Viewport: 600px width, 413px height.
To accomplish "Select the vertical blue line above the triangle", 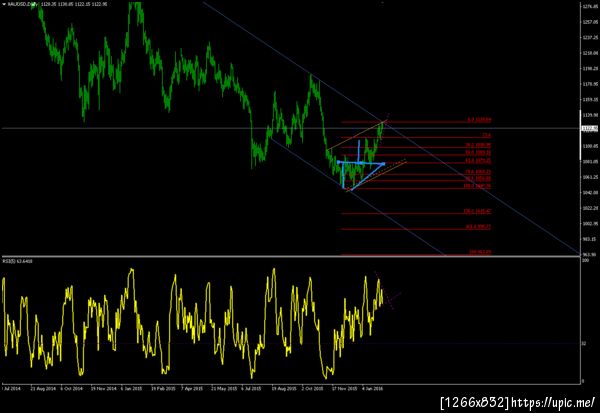I will point(359,152).
